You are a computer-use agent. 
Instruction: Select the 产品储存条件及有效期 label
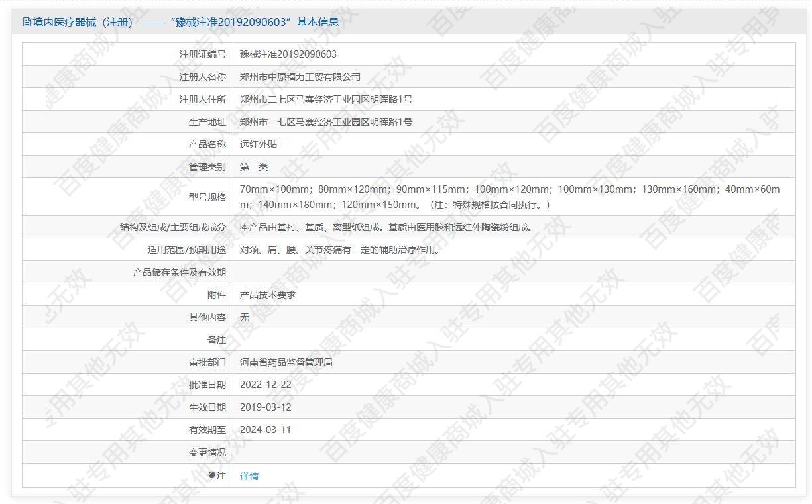point(180,272)
